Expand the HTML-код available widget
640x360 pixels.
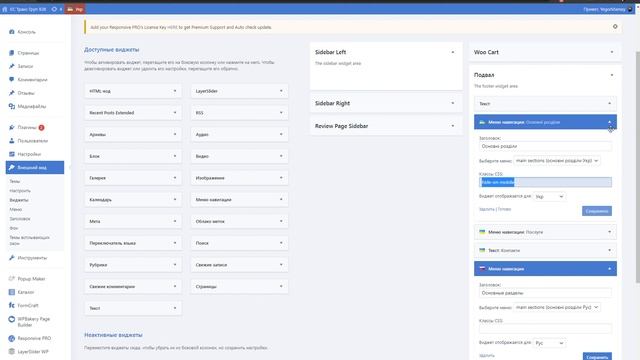tap(175, 91)
